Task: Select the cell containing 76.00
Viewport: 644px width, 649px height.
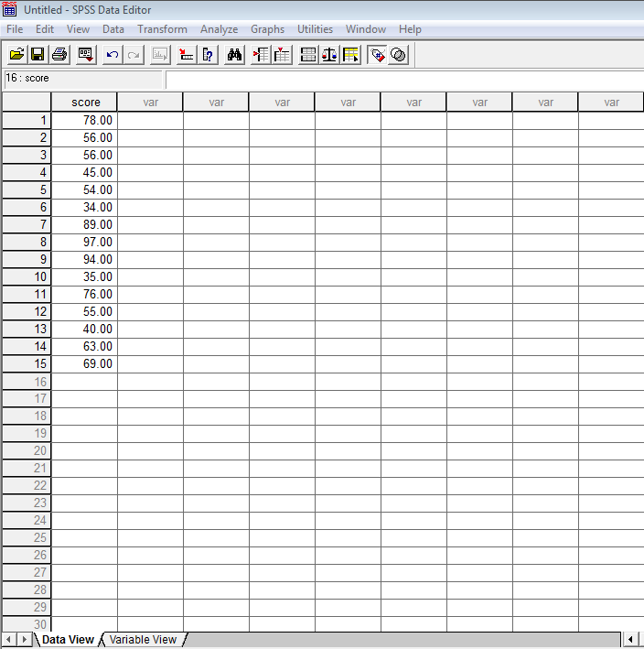Action: tap(84, 294)
